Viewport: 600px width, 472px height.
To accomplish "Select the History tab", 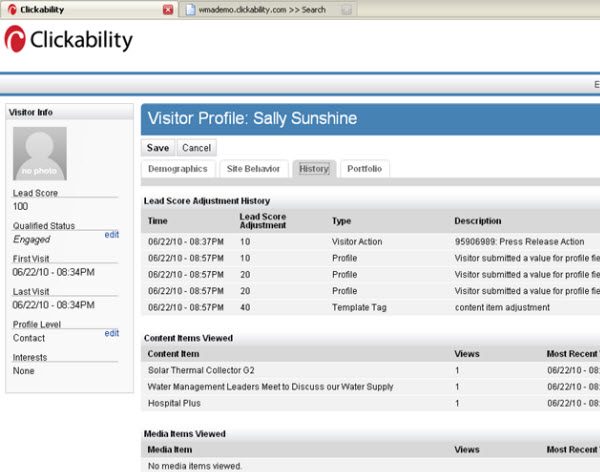I will [314, 169].
